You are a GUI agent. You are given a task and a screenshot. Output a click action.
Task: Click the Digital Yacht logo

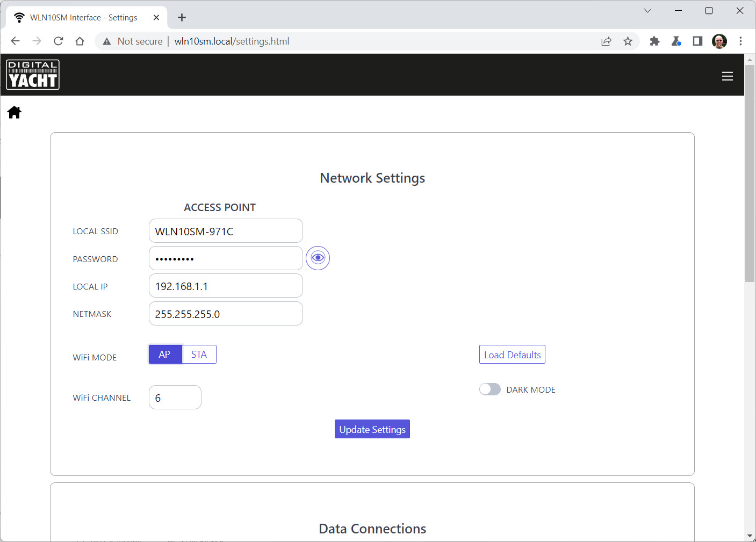click(x=33, y=75)
